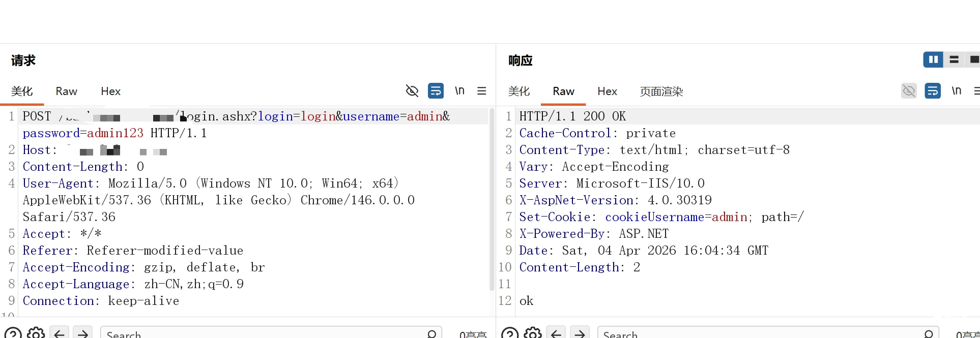Viewport: 980px width, 338px height.
Task: Switch the response view to the 美化 tab
Action: (519, 91)
